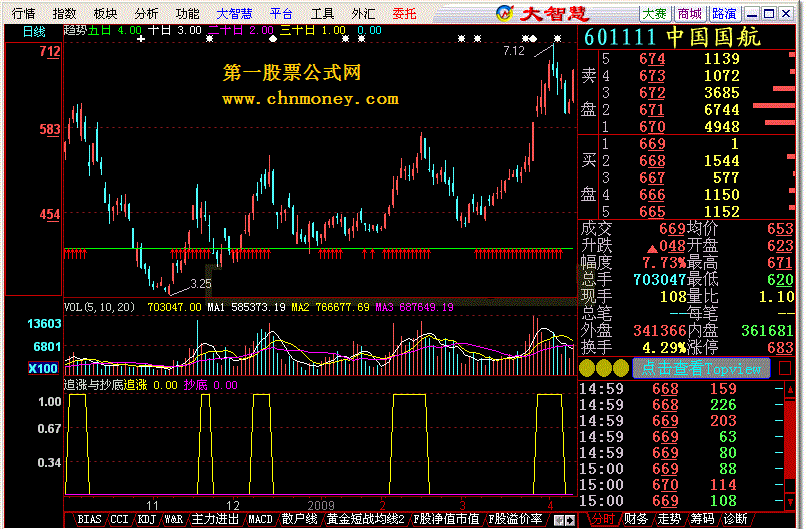Click the 内盘 value 361681
The height and width of the screenshot is (529, 807).
[x=767, y=330]
